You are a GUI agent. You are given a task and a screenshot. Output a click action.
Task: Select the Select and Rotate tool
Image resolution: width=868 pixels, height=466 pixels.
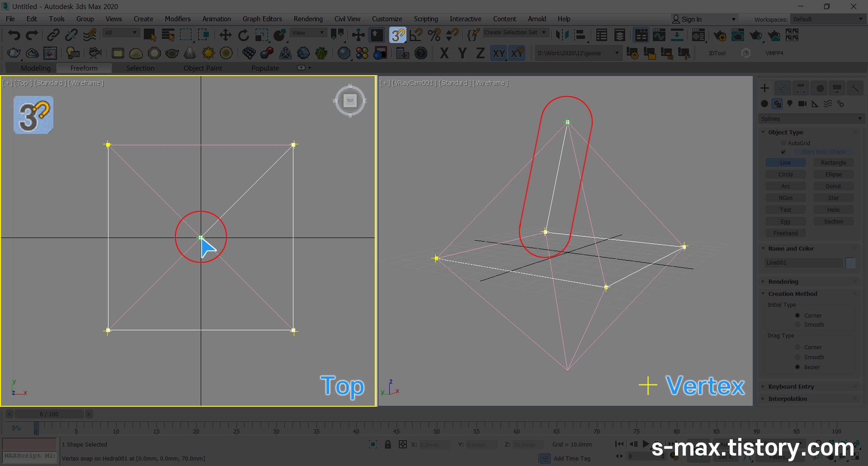(243, 35)
